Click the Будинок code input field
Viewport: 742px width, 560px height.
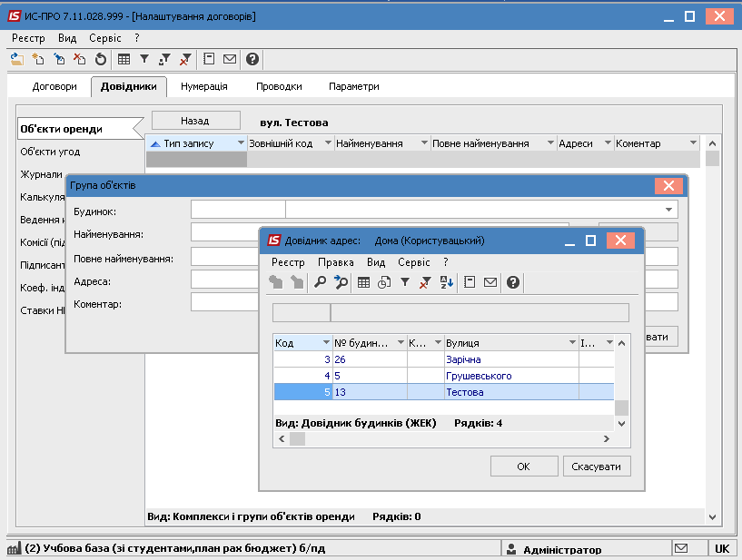(238, 210)
